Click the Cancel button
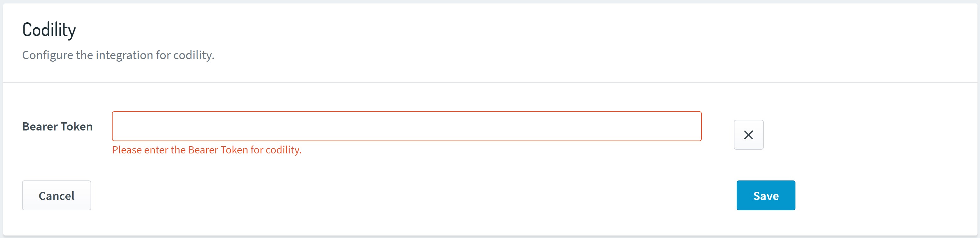The height and width of the screenshot is (238, 980). coord(57,196)
